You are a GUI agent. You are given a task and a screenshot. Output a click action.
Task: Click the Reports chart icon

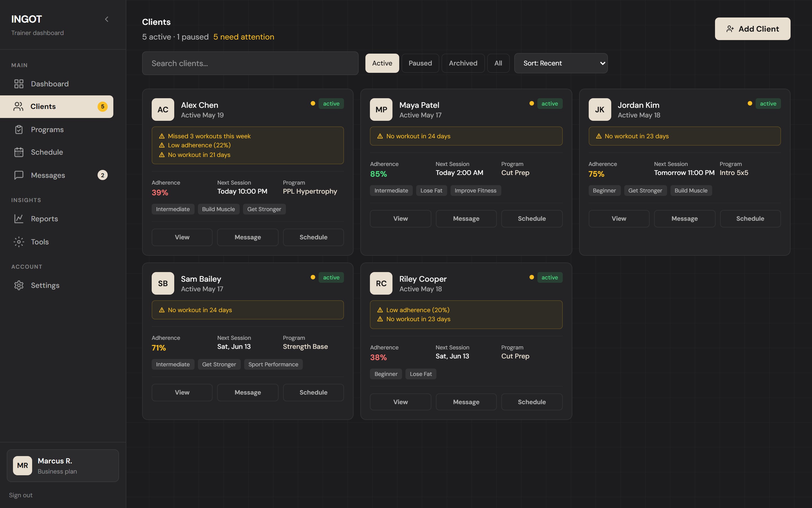pos(19,219)
